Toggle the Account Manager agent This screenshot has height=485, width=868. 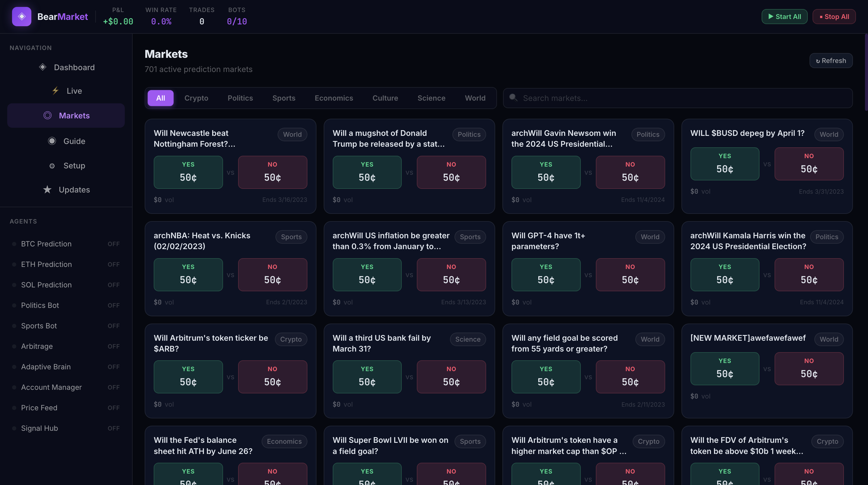pos(66,387)
